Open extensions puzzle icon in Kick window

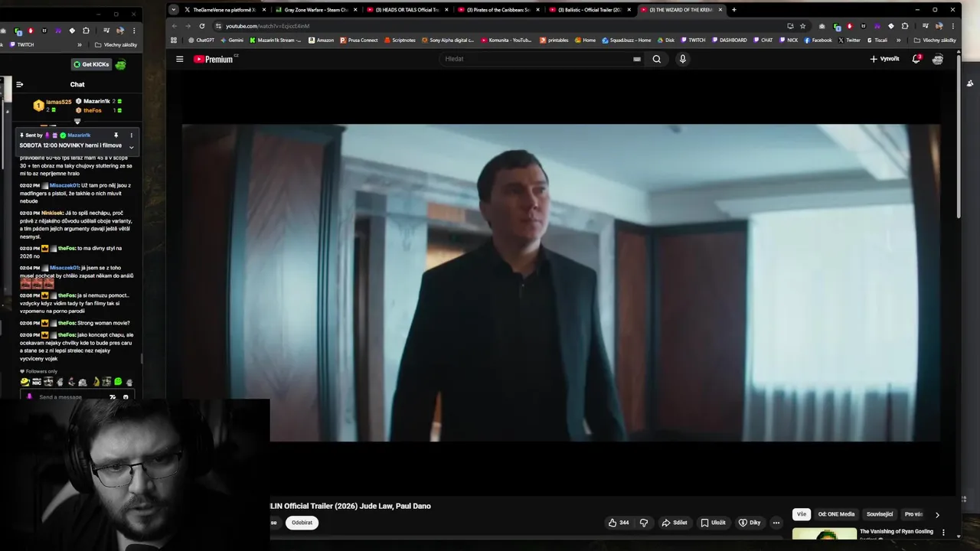[x=86, y=31]
